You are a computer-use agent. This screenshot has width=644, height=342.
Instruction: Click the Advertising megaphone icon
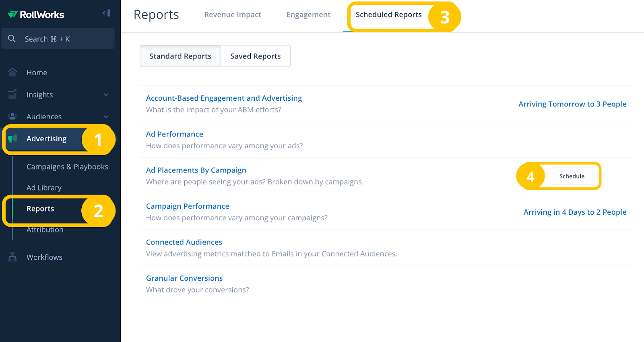(x=12, y=139)
